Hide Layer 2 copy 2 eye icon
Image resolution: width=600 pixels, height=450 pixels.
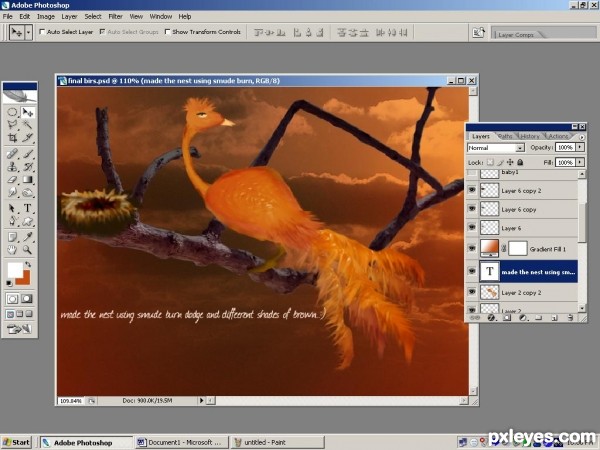pos(472,292)
